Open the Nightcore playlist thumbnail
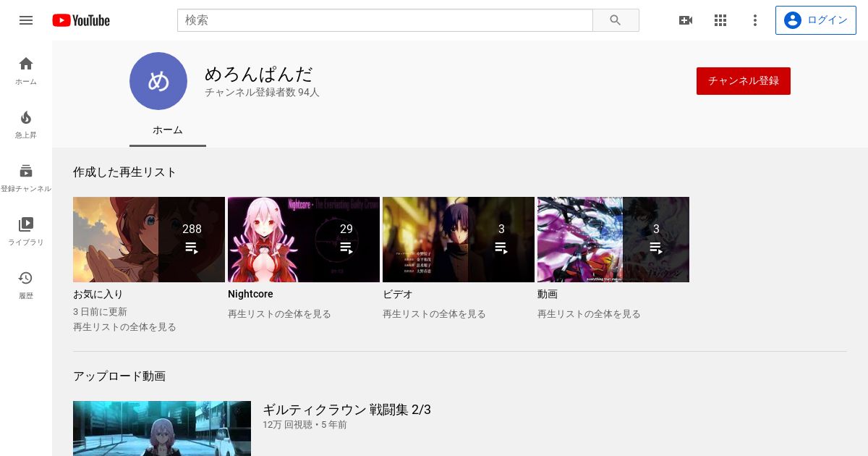Viewport: 868px width, 456px height. click(x=304, y=240)
